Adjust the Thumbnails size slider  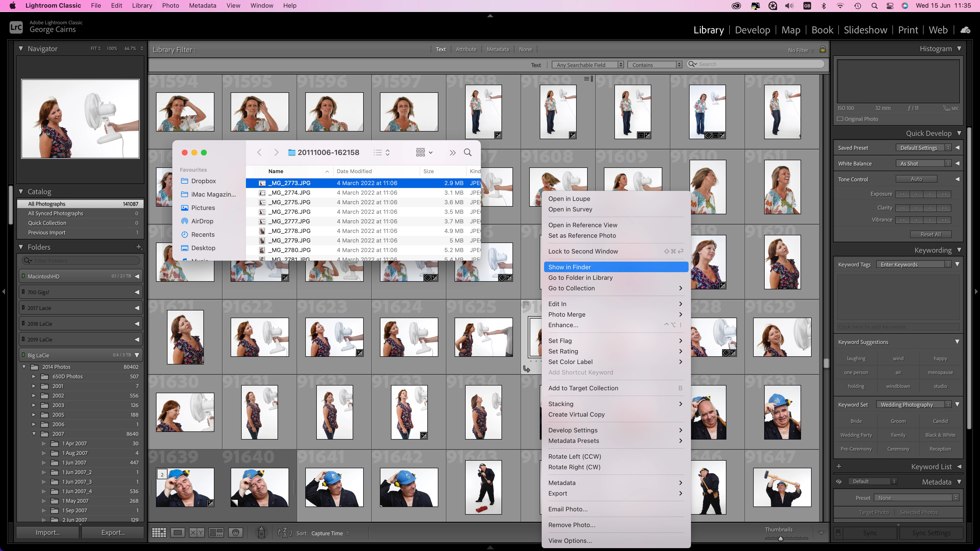click(x=780, y=539)
